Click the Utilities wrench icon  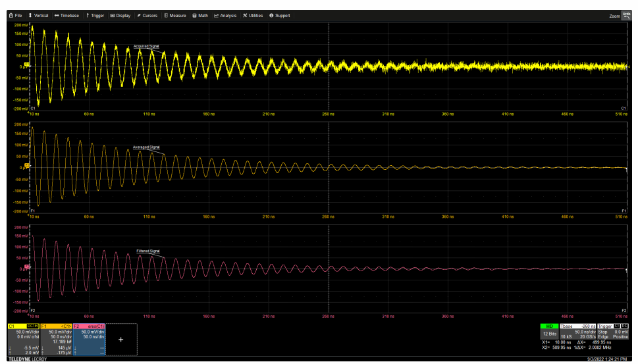pos(245,15)
